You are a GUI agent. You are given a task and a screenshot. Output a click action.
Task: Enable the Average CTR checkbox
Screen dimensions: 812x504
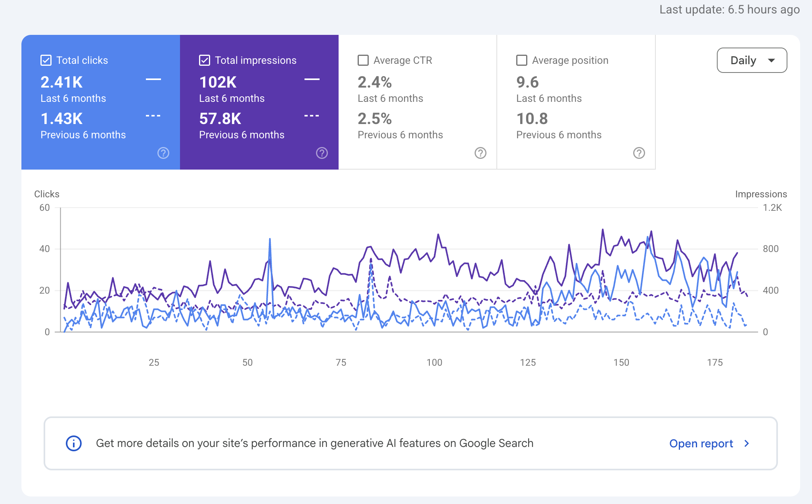(363, 60)
